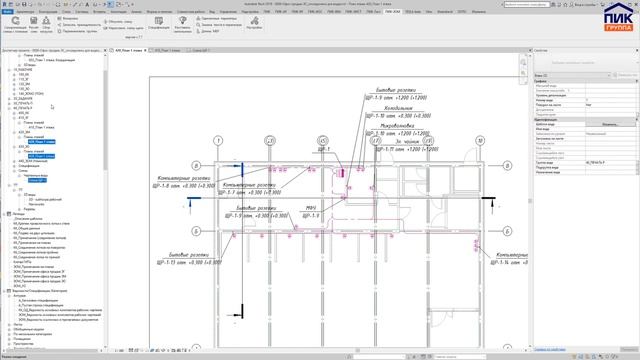Select the ЩР-1 panel symbol on plan
Screen dimensions: 640x360
pos(341,173)
